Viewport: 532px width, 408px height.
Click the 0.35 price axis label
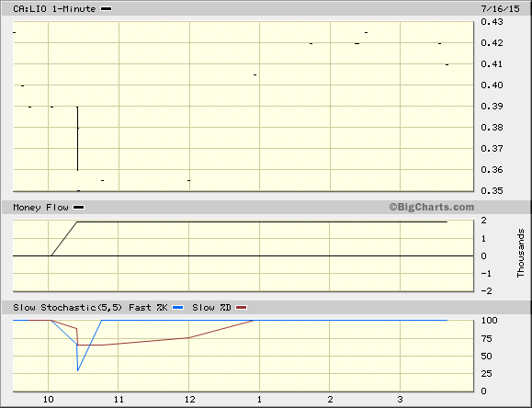point(492,191)
